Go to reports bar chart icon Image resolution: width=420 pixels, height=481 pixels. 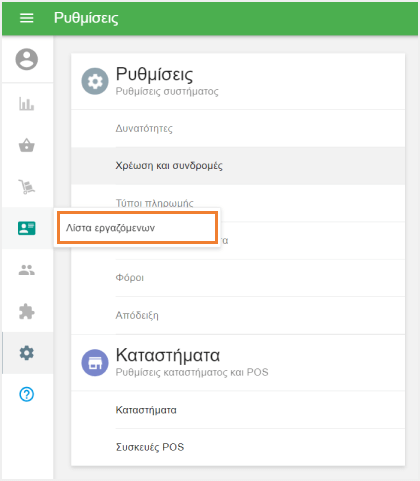tap(27, 104)
